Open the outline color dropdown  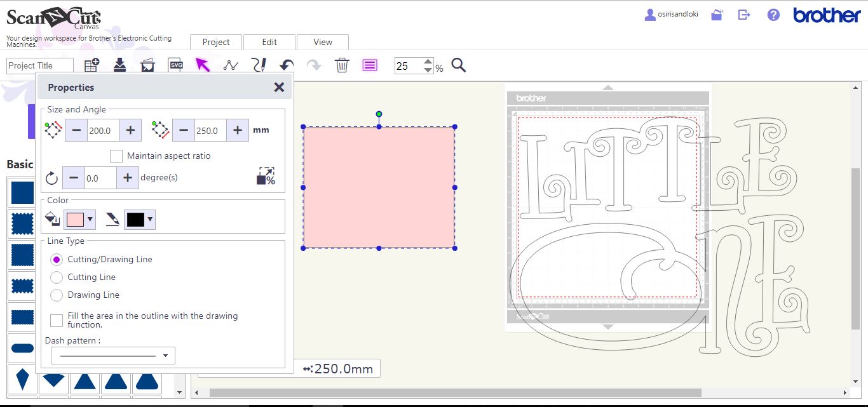tap(148, 219)
